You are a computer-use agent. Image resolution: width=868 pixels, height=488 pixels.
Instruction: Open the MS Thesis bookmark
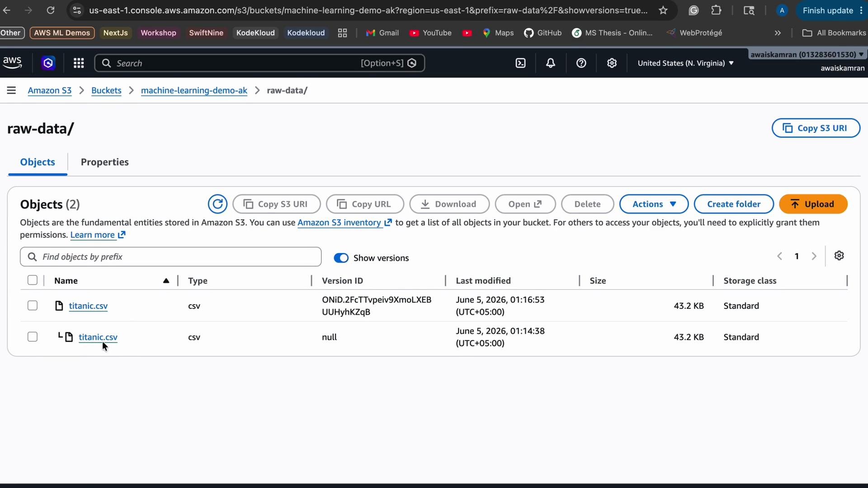(x=613, y=33)
